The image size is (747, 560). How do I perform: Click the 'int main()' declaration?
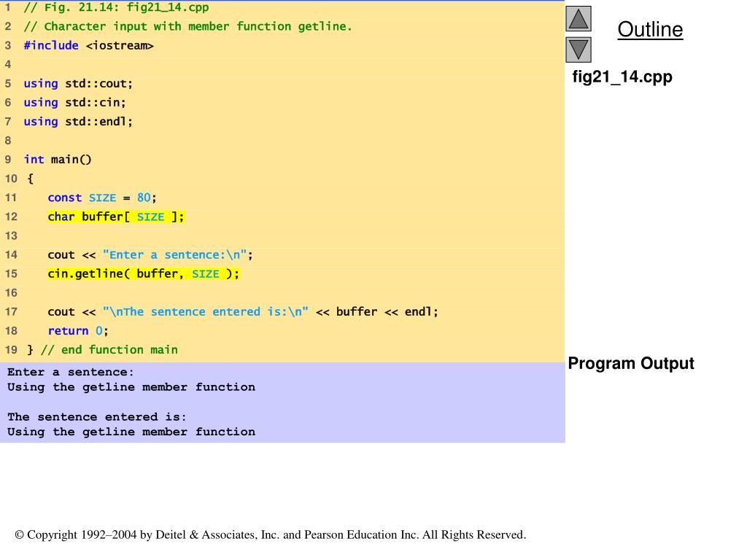(58, 160)
